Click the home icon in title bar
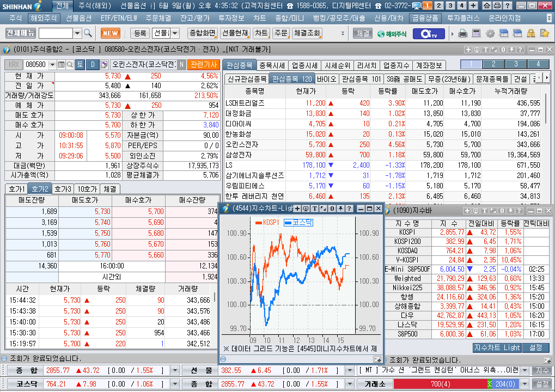 pos(487,5)
